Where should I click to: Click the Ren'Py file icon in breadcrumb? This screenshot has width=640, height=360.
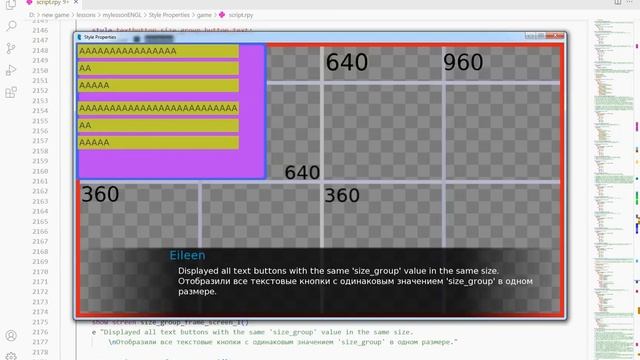[222, 15]
